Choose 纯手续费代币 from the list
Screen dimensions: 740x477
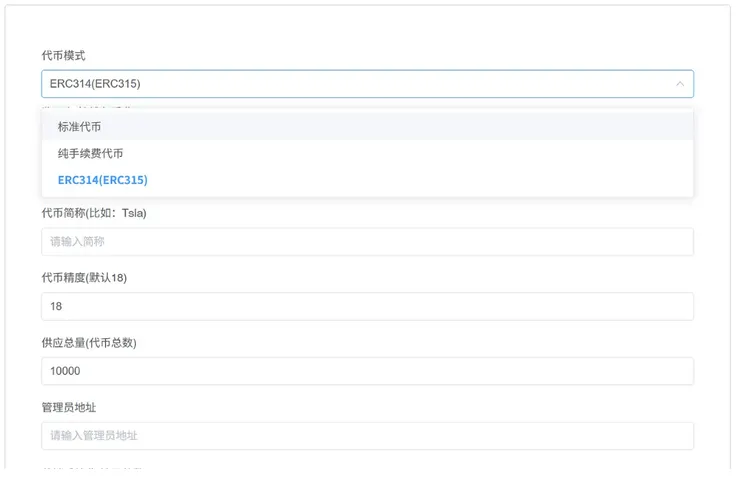pos(90,153)
